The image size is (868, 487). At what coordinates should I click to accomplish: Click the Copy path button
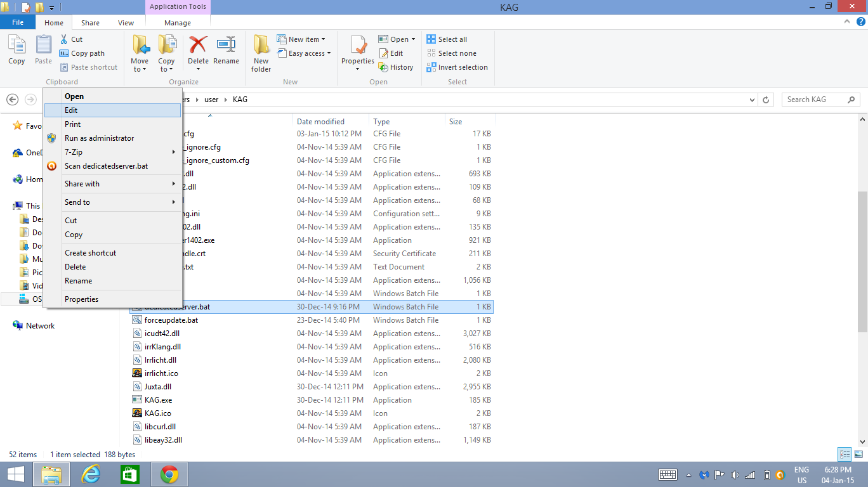82,53
